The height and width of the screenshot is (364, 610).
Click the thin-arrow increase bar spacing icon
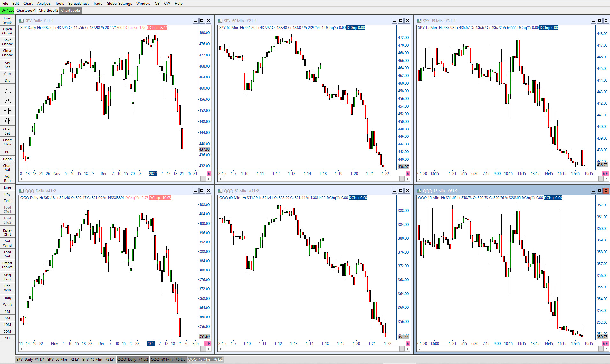coord(7,90)
